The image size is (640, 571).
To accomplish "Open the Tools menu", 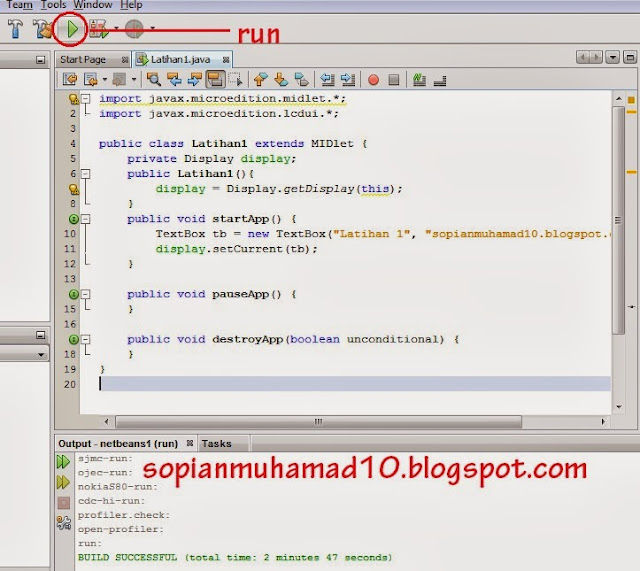I will (53, 5).
